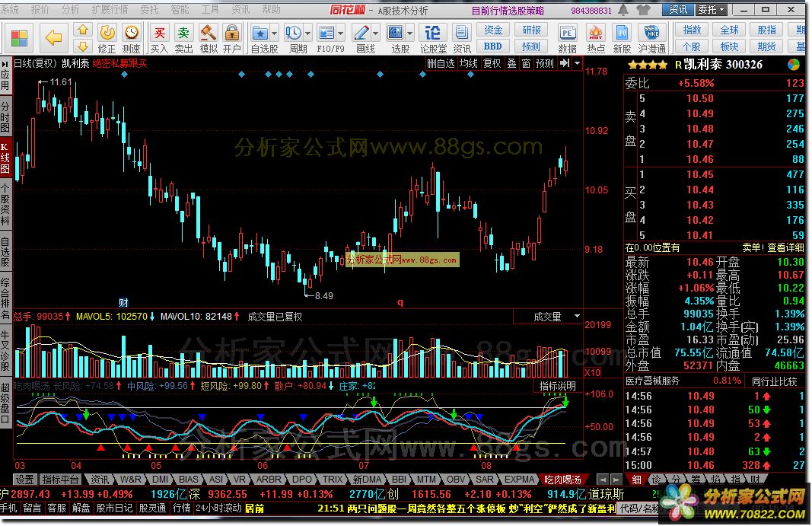Click the 代码/名称 search input box

[639, 509]
